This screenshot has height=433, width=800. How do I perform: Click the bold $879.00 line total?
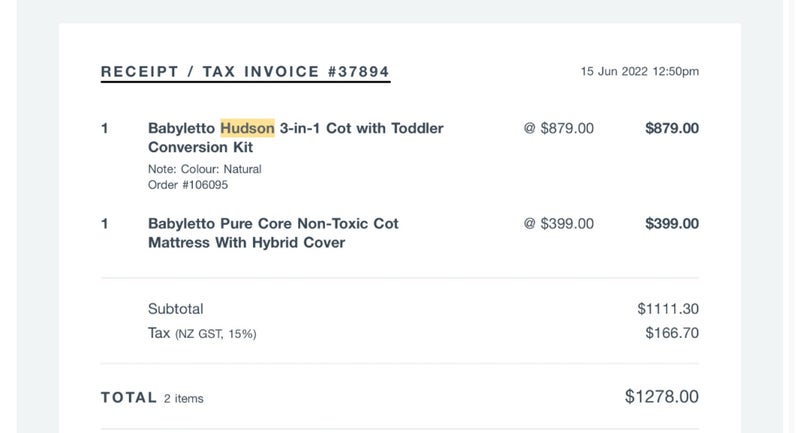click(672, 128)
